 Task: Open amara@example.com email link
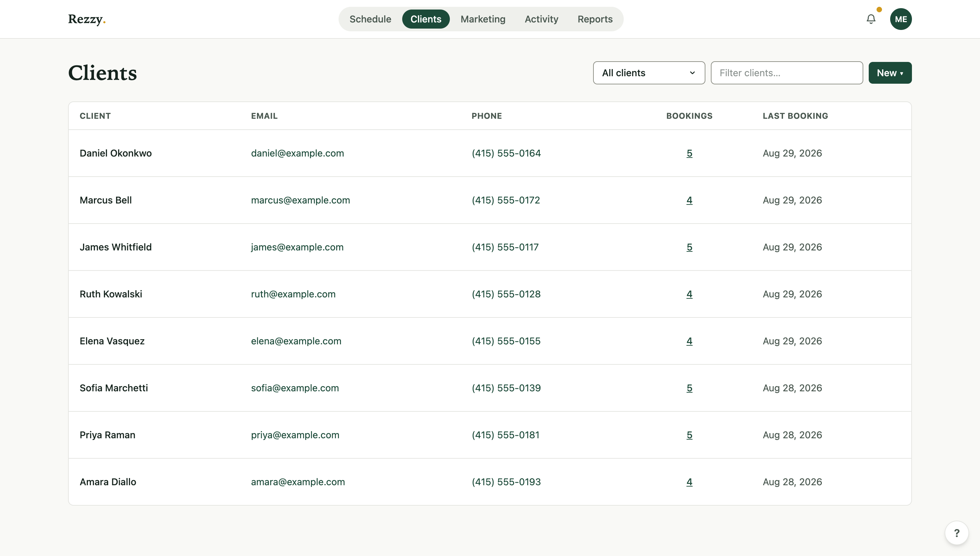click(298, 482)
